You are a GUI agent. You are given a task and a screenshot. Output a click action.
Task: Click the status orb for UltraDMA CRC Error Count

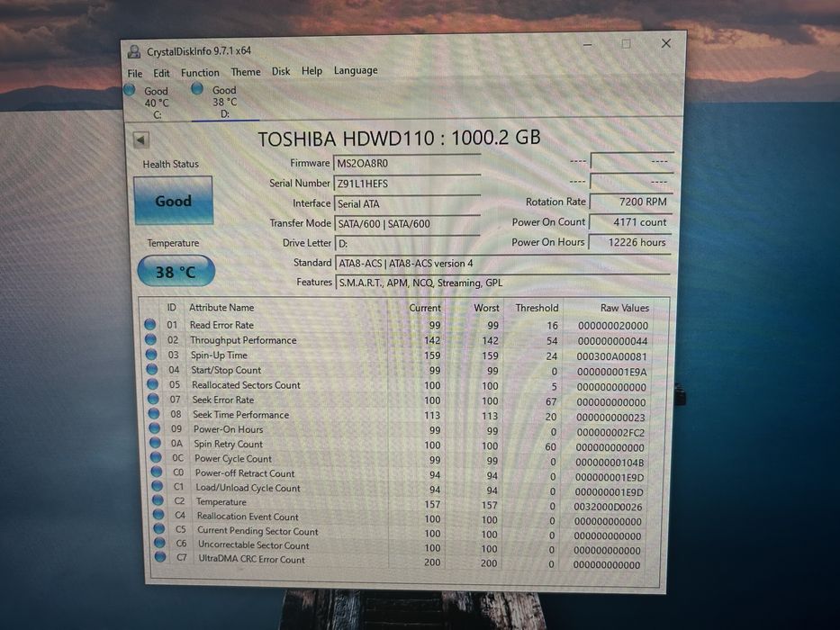(x=160, y=556)
